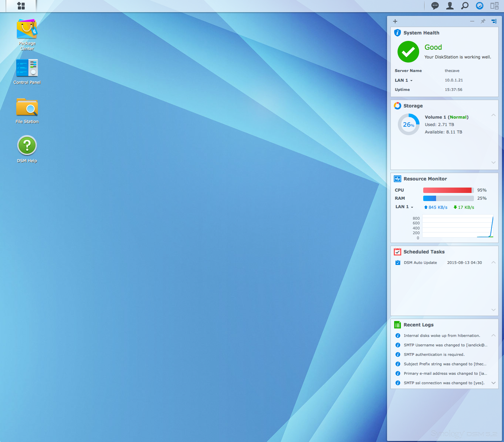Open Resource Monitor widget title
The width and height of the screenshot is (504, 442).
pyautogui.click(x=425, y=179)
